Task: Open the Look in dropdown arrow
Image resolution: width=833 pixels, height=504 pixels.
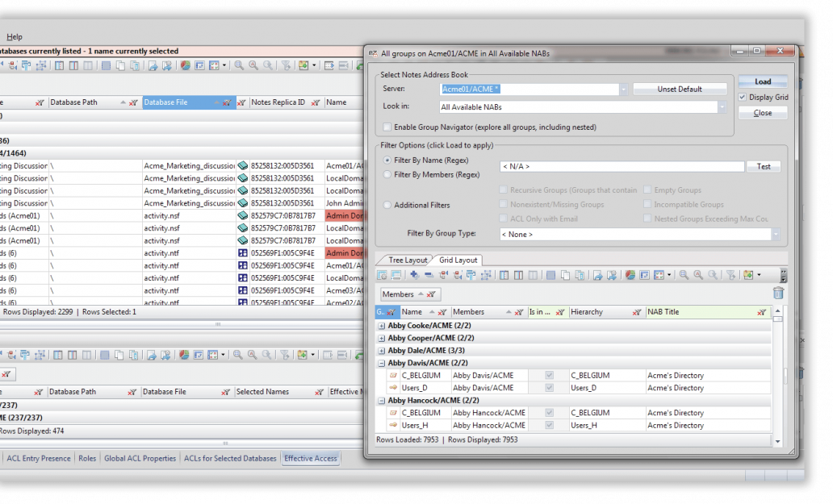Action: (722, 106)
